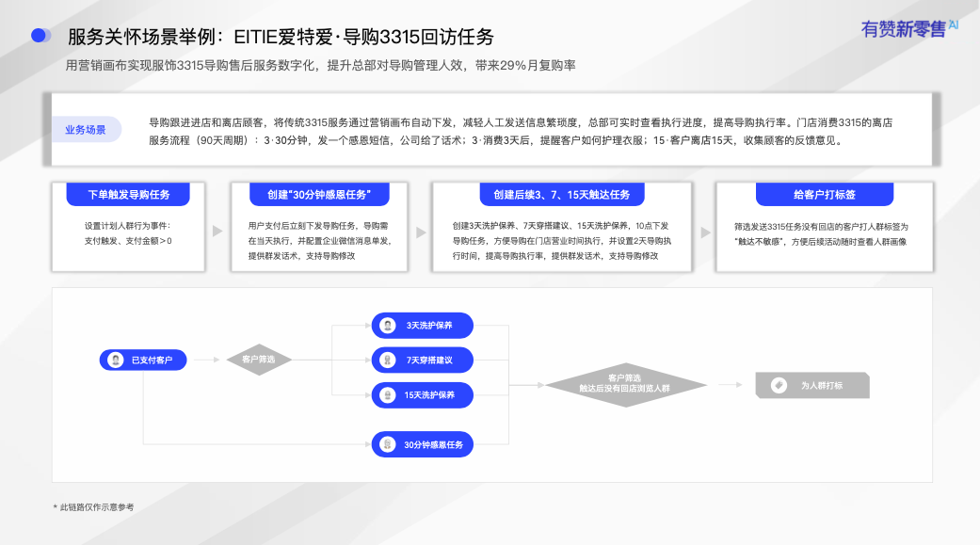Click the 有赞新零售 AI logo
Image resolution: width=980 pixels, height=545 pixels.
pos(909,29)
